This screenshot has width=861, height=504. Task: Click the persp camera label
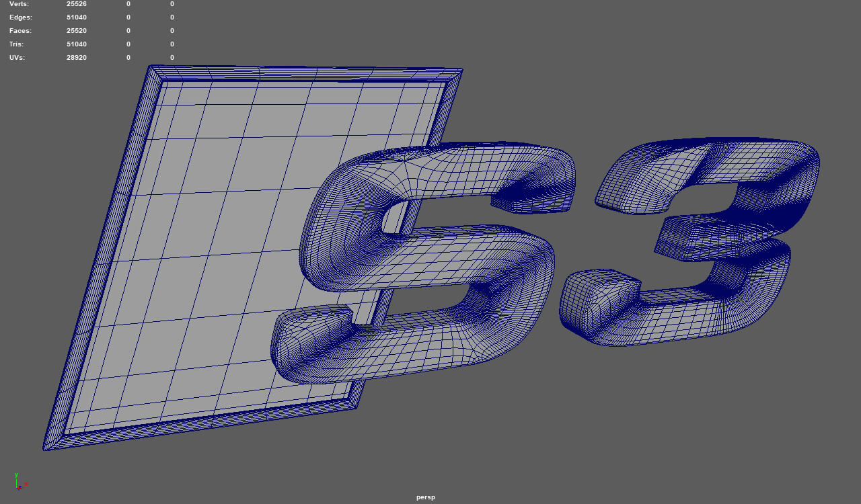tap(425, 497)
